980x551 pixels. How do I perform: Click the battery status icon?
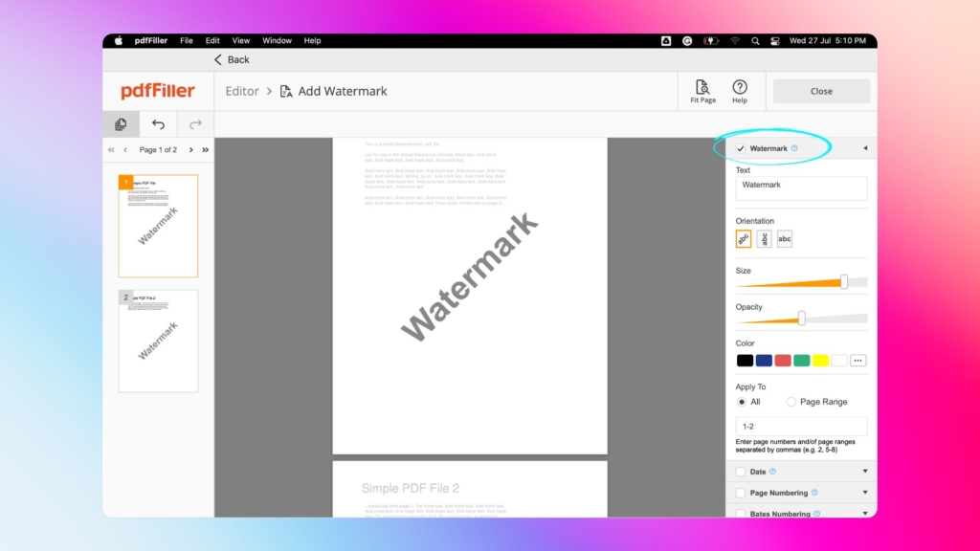point(711,40)
